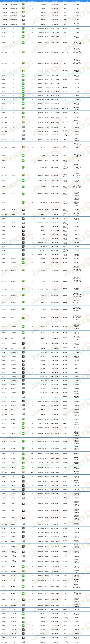This screenshot has width=90, height=644.
Task: Select the 74kW / 100KM CLIO power cell
Action: click(x=55, y=231)
